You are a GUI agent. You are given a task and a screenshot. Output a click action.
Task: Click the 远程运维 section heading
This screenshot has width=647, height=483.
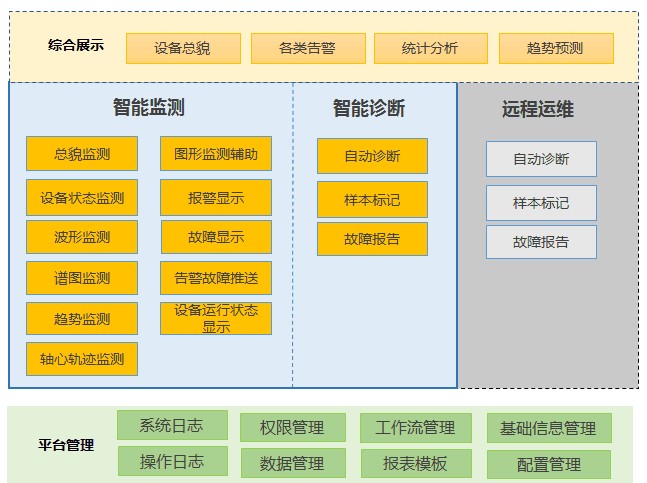click(x=538, y=109)
